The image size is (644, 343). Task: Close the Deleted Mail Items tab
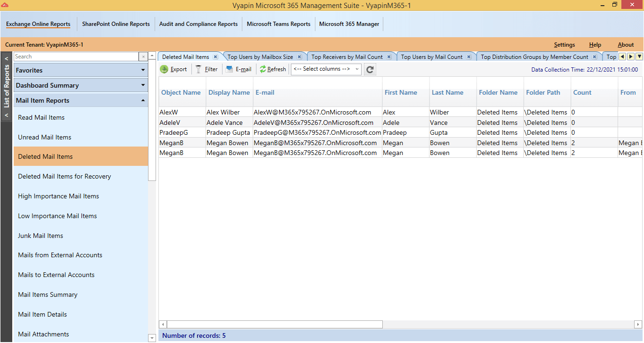(x=215, y=57)
